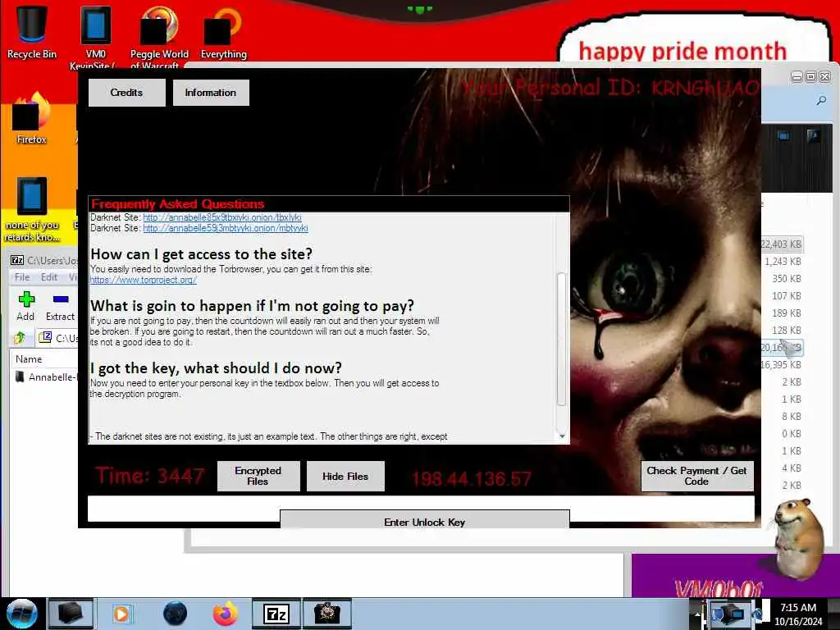This screenshot has width=840, height=630.
Task: Open the VM0 KevinSite desktop shortcut
Action: [95, 36]
